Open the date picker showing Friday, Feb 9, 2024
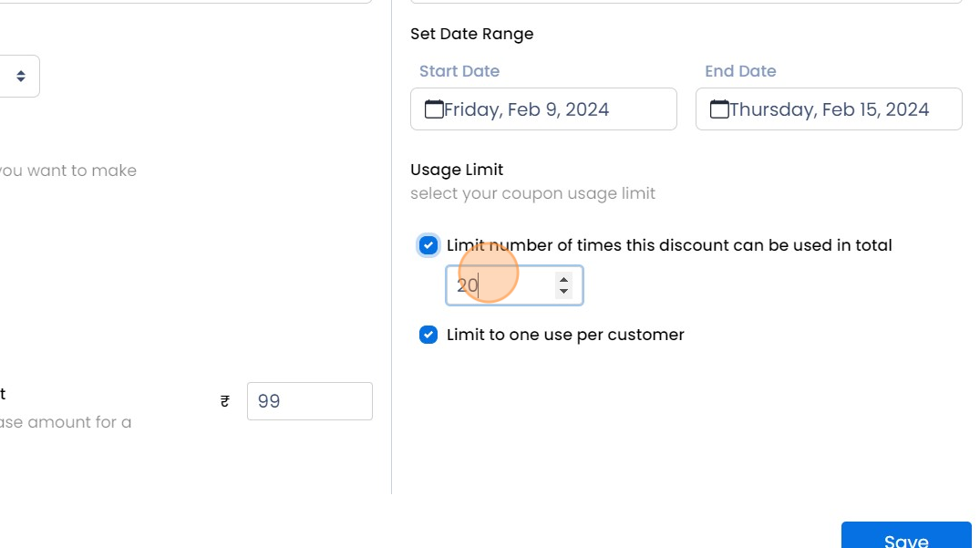The height and width of the screenshot is (548, 980). 543,109
